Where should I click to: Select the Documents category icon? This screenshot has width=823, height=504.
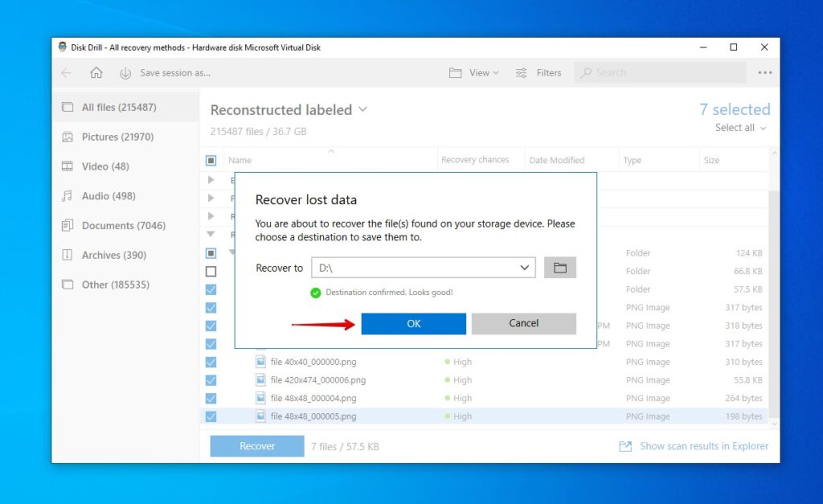point(67,225)
